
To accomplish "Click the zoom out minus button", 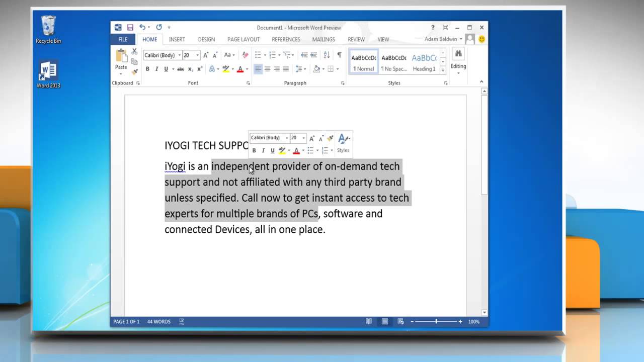I will click(412, 321).
